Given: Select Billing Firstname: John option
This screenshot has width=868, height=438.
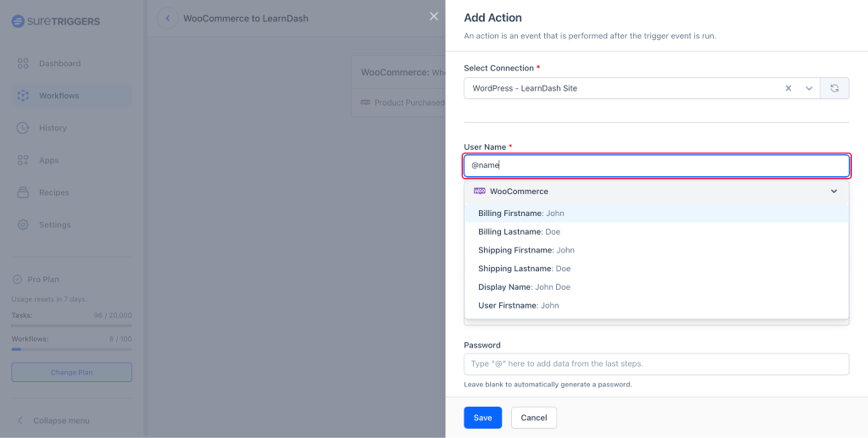Looking at the screenshot, I should pyautogui.click(x=520, y=213).
